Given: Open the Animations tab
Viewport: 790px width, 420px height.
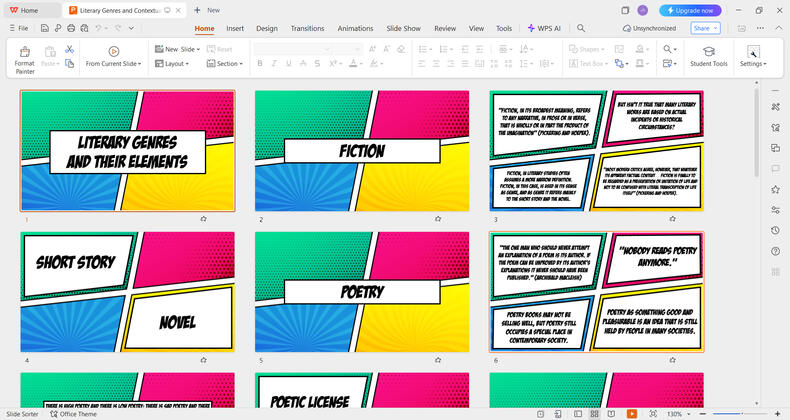Looking at the screenshot, I should click(355, 28).
